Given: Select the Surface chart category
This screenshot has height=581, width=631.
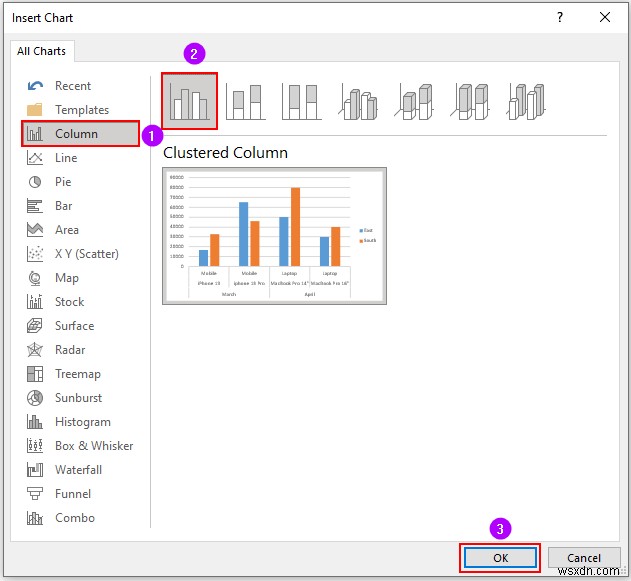Looking at the screenshot, I should [x=80, y=326].
